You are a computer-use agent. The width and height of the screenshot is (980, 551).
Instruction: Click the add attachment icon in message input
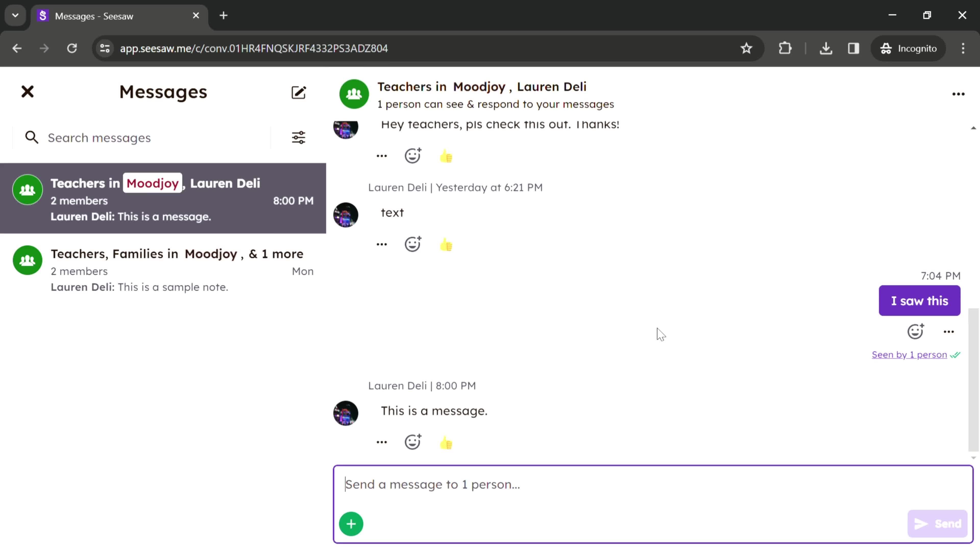tap(351, 524)
